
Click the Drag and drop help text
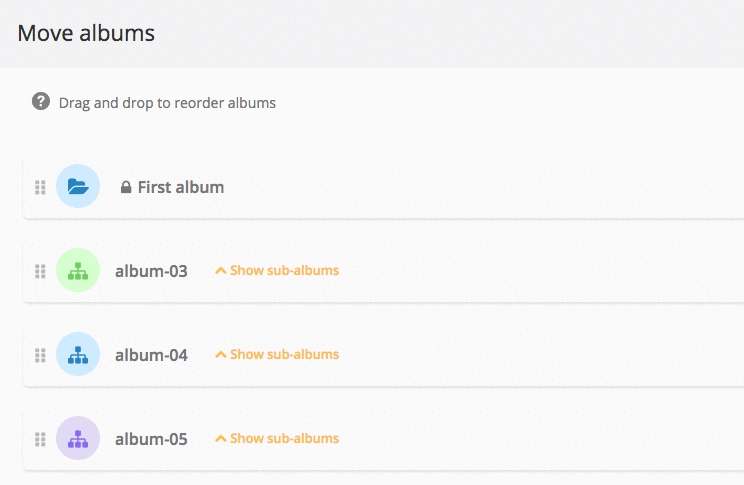(167, 103)
